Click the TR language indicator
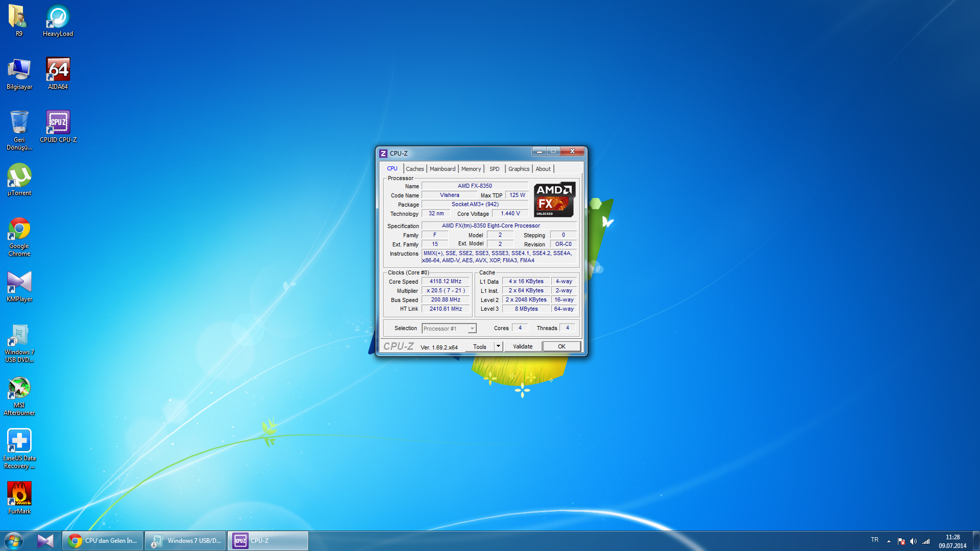Viewport: 980px width, 551px height. (874, 540)
